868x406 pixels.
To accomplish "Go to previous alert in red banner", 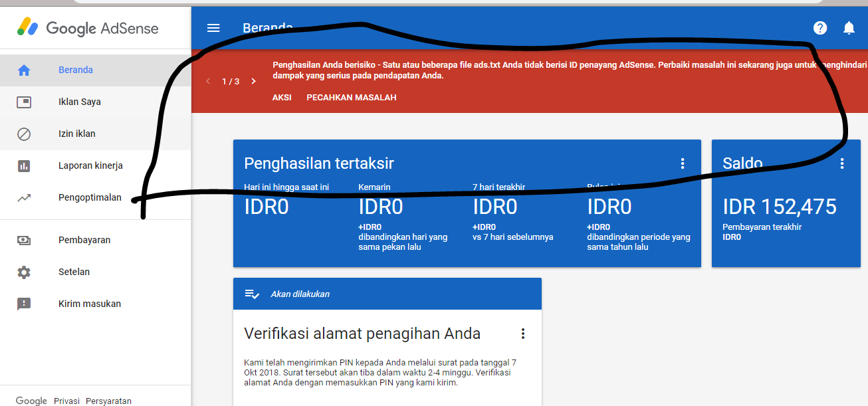I will coord(208,81).
